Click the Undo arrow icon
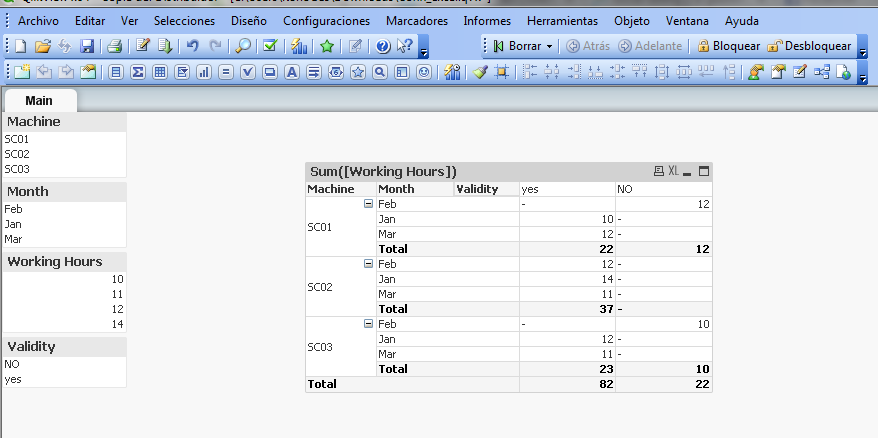This screenshot has width=878, height=438. tap(193, 46)
